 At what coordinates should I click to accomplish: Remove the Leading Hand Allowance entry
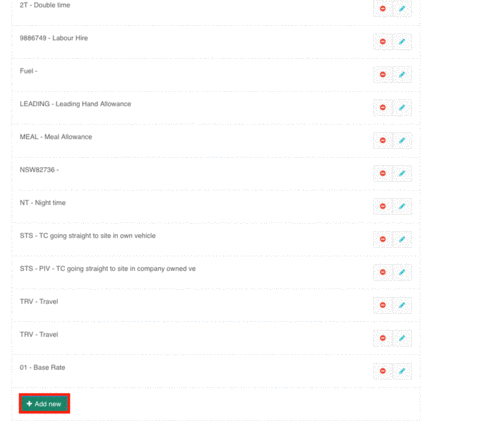pyautogui.click(x=383, y=107)
